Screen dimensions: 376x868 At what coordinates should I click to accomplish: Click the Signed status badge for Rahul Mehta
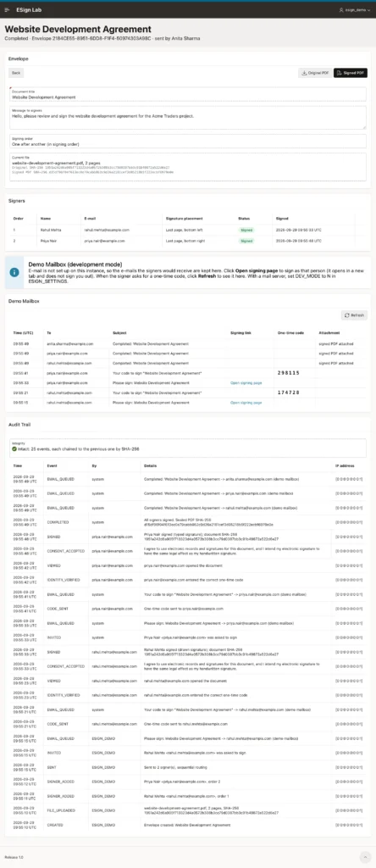(246, 229)
